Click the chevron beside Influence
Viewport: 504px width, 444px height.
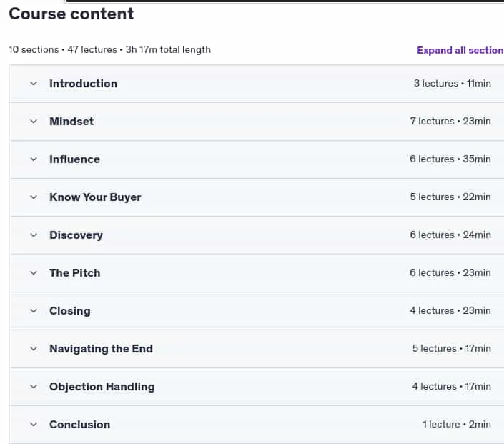pos(34,159)
